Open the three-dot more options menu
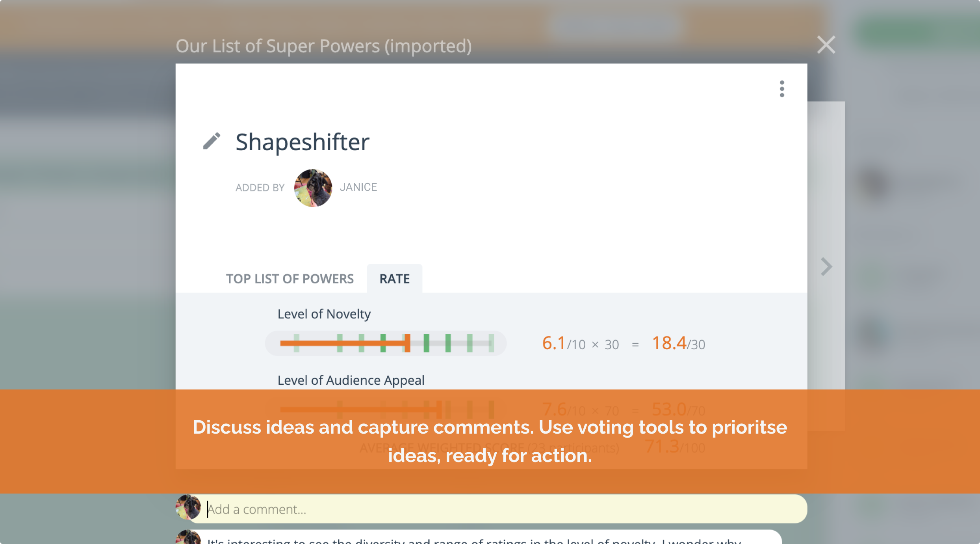980x544 pixels. (782, 89)
